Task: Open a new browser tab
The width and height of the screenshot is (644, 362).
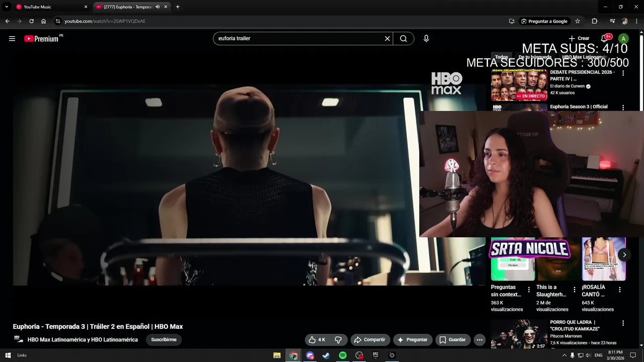Action: pyautogui.click(x=178, y=7)
